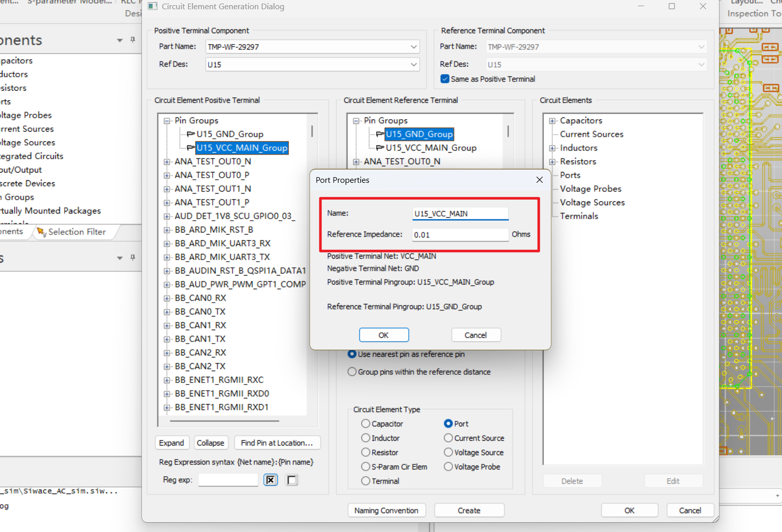Open Positive Terminal Ref Des dropdown
The width and height of the screenshot is (782, 532).
click(x=414, y=65)
